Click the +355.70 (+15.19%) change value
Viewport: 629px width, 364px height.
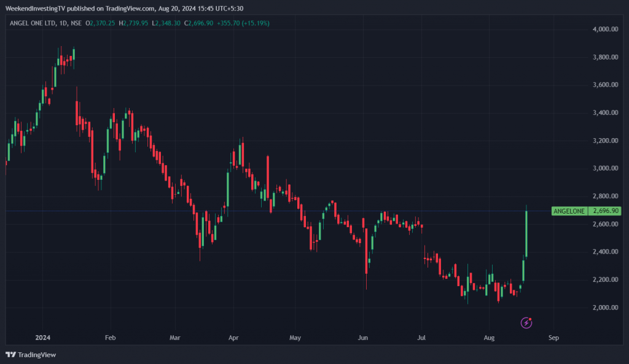tap(243, 23)
